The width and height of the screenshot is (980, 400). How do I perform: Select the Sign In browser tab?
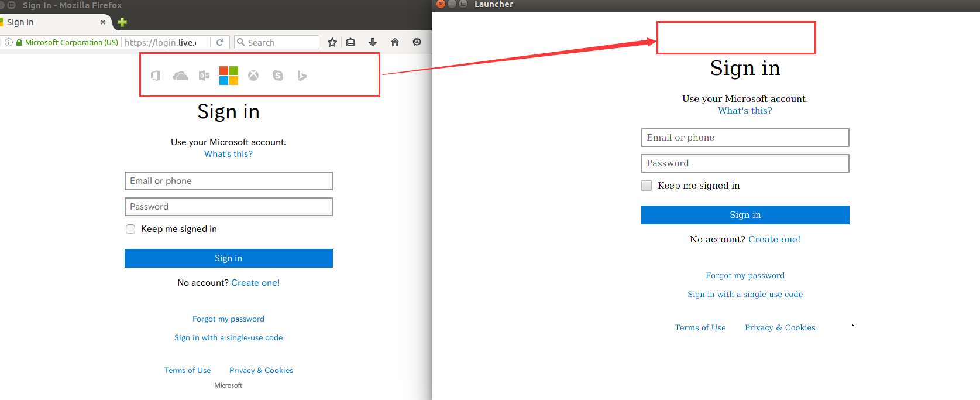tap(53, 22)
